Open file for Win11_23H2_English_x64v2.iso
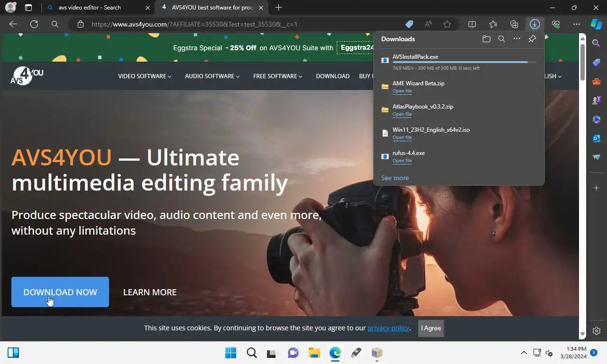Image resolution: width=607 pixels, height=364 pixels. coord(402,137)
